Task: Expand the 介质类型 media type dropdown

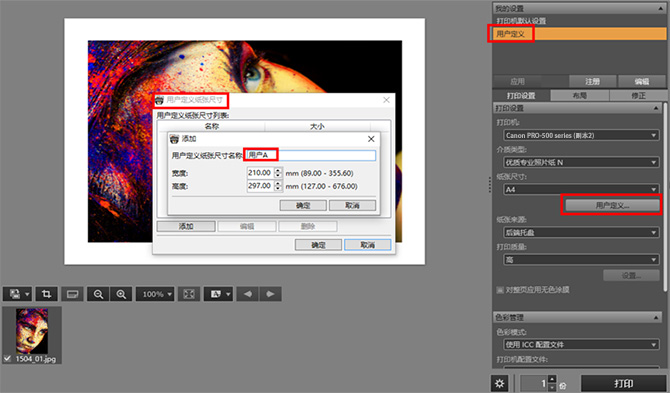Action: [581, 162]
